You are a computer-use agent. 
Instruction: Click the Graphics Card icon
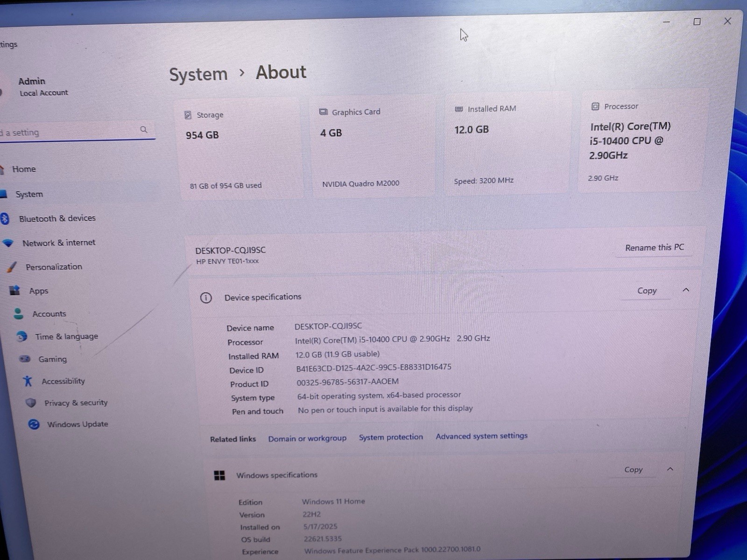click(323, 112)
